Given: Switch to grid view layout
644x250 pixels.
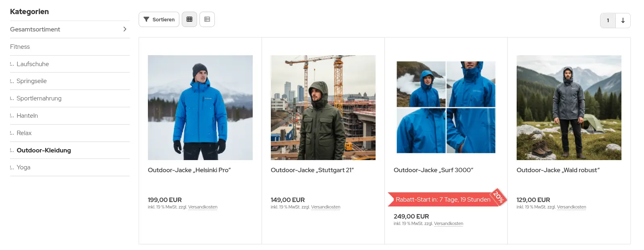Looking at the screenshot, I should 189,19.
